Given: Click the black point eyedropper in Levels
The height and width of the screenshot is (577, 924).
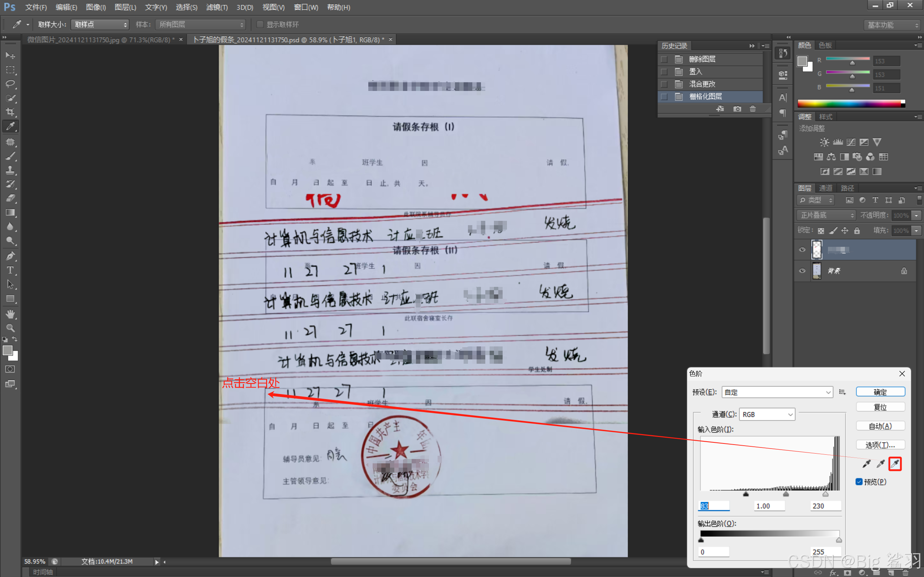Looking at the screenshot, I should tap(866, 464).
